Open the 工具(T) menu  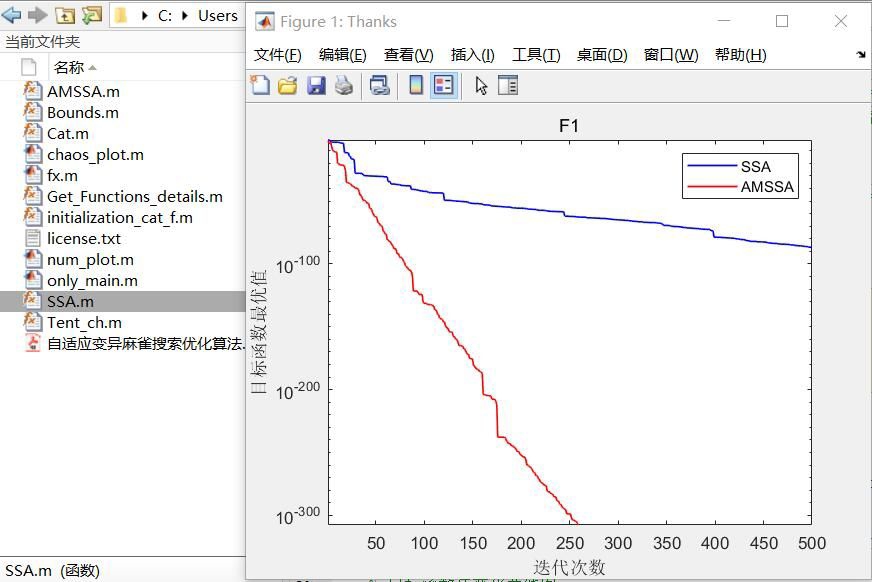(x=536, y=54)
